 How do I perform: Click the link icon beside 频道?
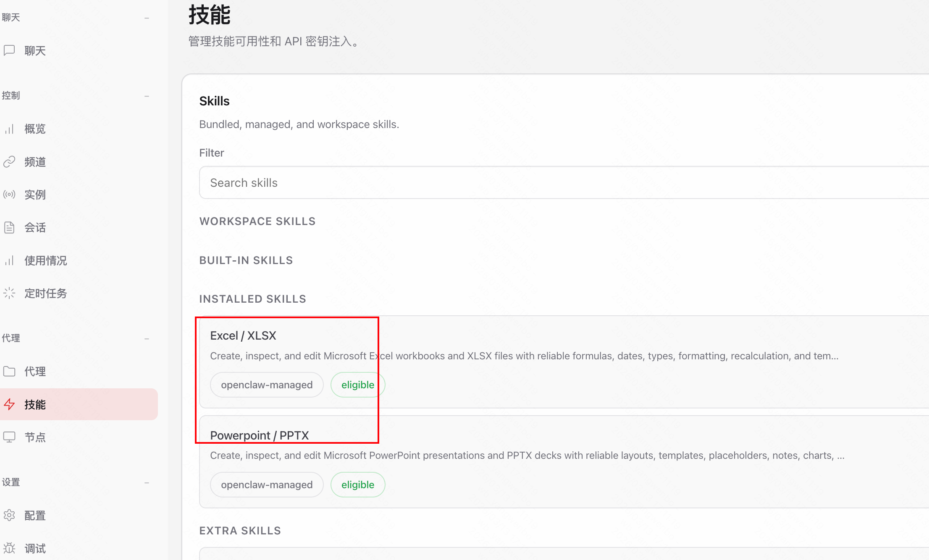pos(9,162)
